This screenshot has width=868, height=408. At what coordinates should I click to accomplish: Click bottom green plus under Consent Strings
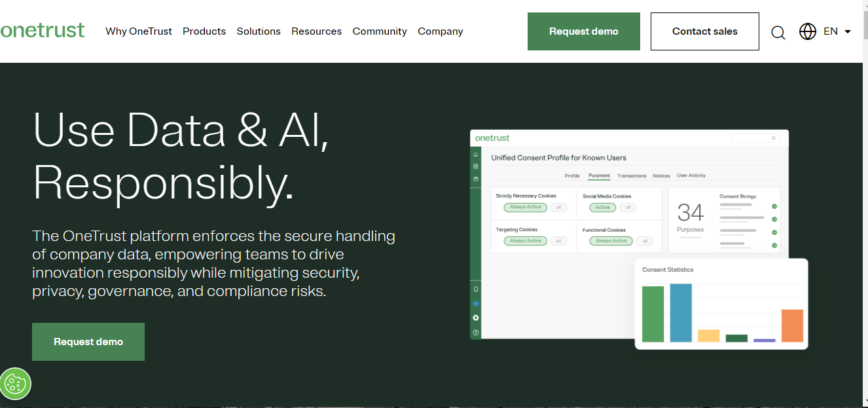click(774, 246)
